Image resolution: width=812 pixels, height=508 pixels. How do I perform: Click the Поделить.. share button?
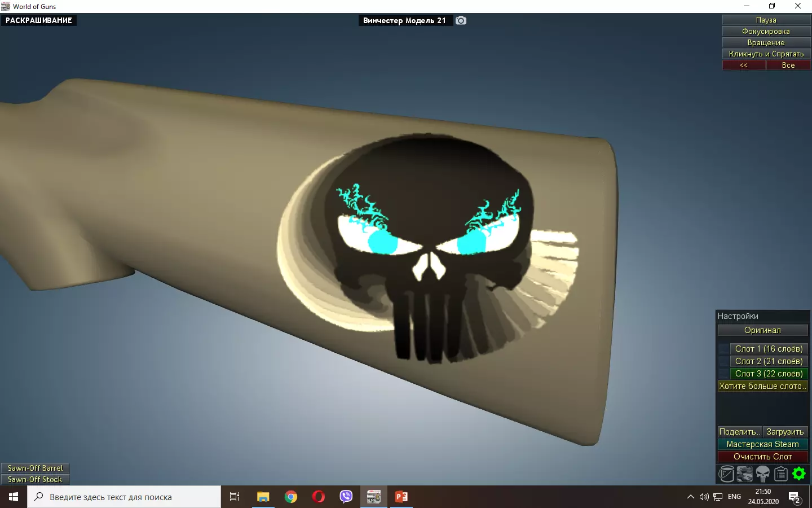click(x=740, y=432)
